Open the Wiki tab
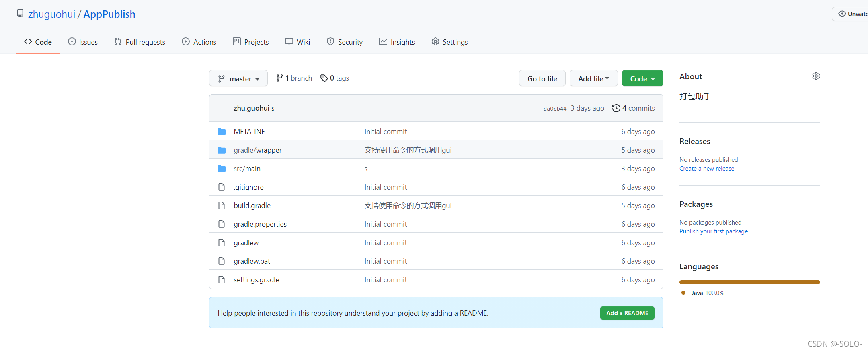Viewport: 868px width, 351px height. coord(298,42)
